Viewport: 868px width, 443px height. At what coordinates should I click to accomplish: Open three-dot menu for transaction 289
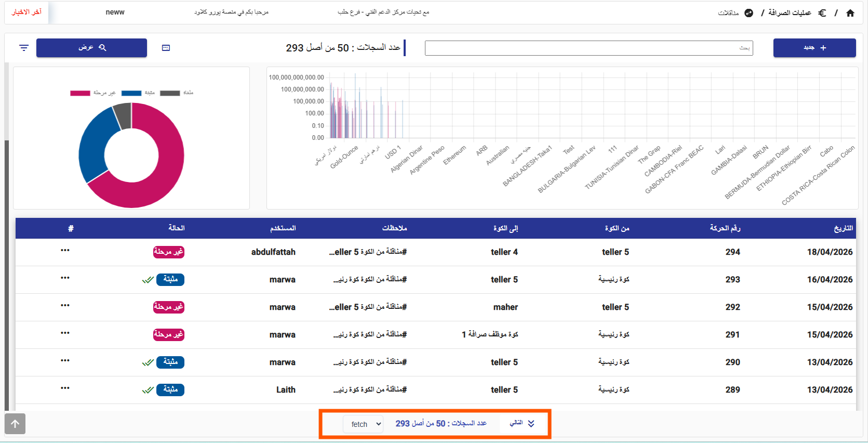(x=65, y=388)
